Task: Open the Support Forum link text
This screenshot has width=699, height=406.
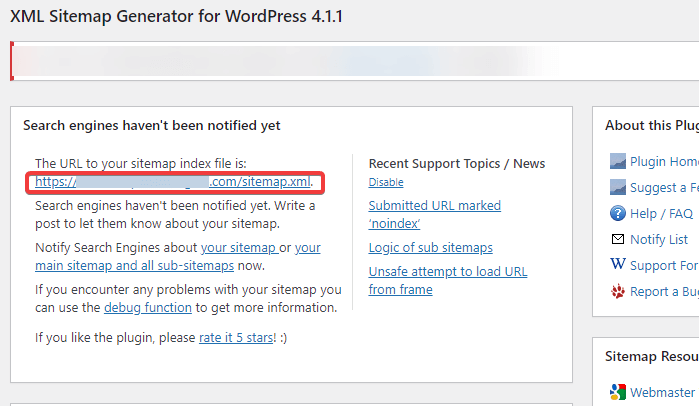Action: tap(664, 266)
